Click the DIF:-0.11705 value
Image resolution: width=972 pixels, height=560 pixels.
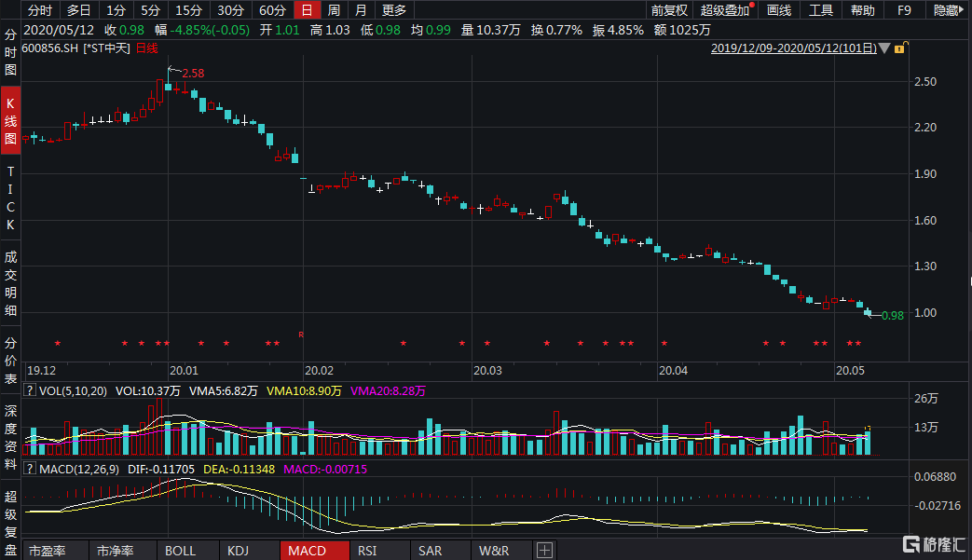[161, 469]
